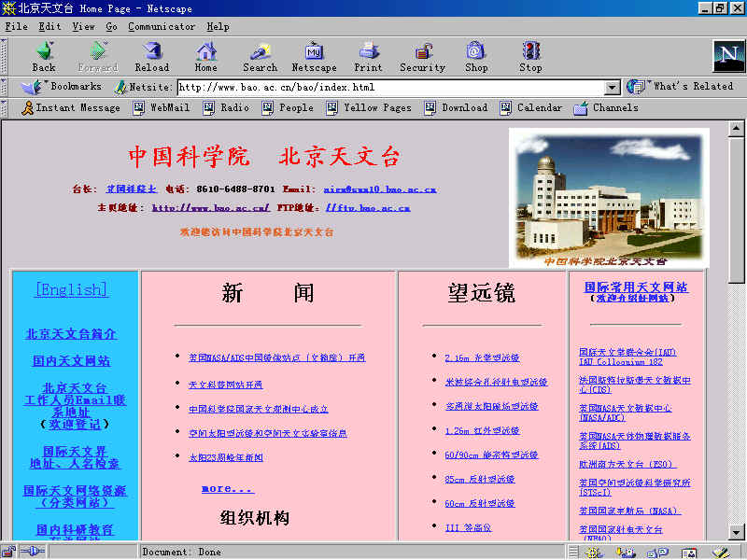Click the http://www.bao.ac.cn/ homepage link
747x560 pixels.
[x=211, y=208]
